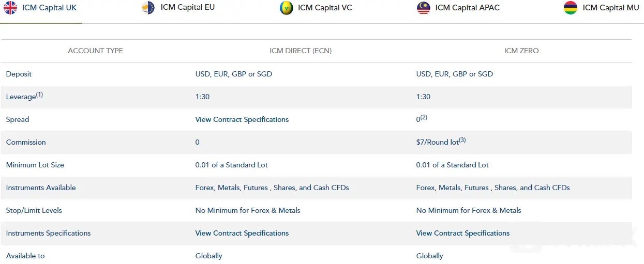Open ICM Direct Instruments Specifications contract link

pos(242,233)
